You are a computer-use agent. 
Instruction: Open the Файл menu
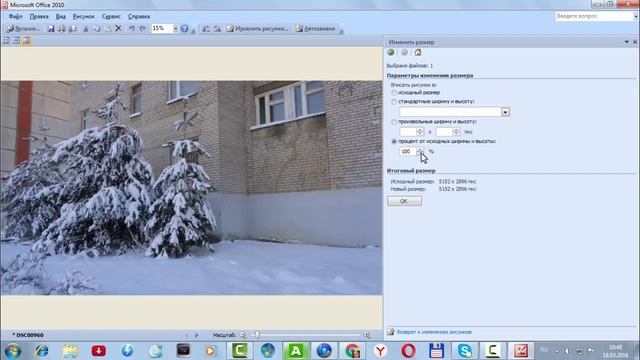click(x=16, y=16)
